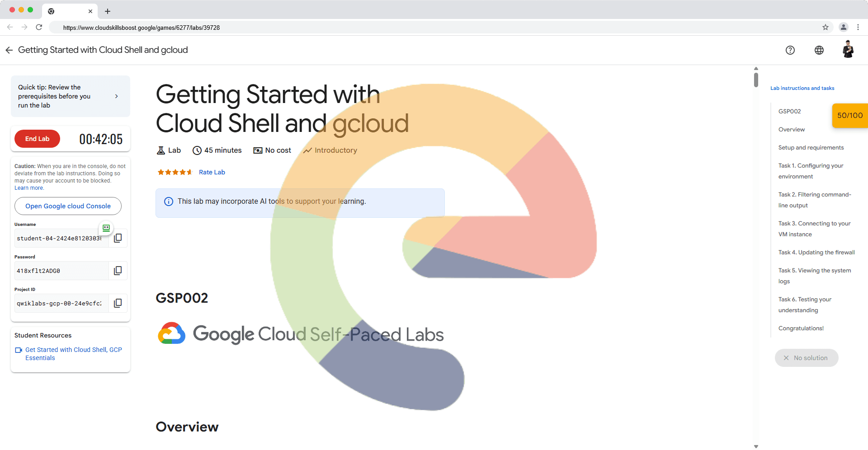The width and height of the screenshot is (868, 450).
Task: Reload the page in the browser
Action: tap(39, 28)
